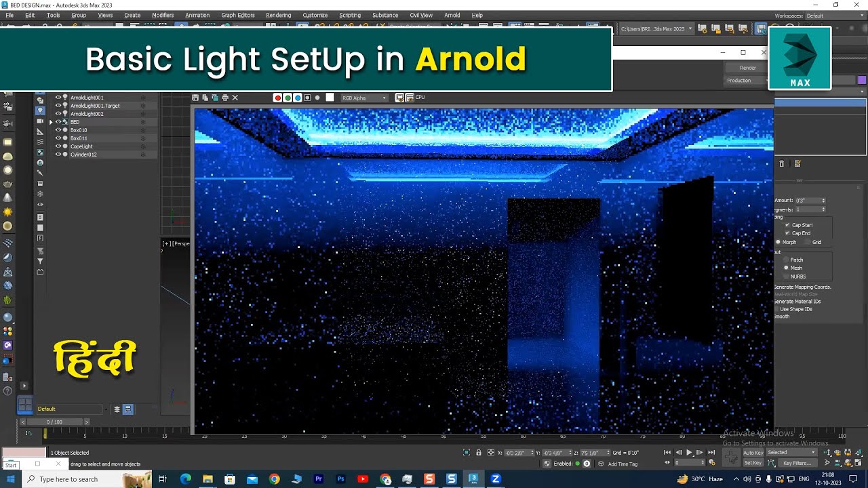This screenshot has width=868, height=488.
Task: Click the purple object color swatch
Action: [862, 80]
